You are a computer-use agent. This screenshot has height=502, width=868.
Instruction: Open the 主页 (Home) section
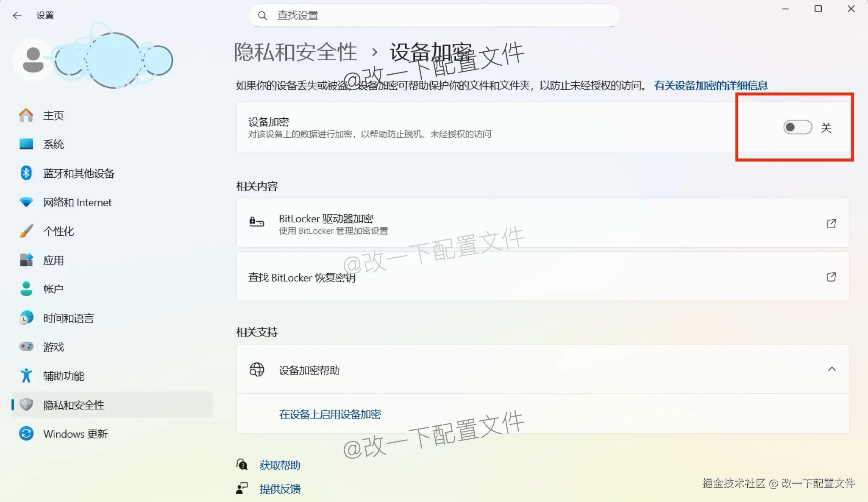(x=53, y=115)
